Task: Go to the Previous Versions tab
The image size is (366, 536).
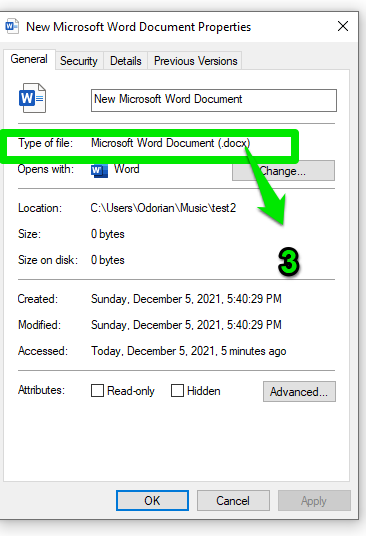Action: pyautogui.click(x=195, y=61)
